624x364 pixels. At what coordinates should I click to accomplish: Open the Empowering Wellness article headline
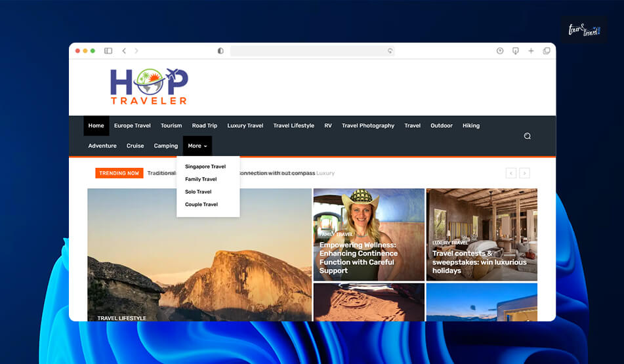[358, 258]
